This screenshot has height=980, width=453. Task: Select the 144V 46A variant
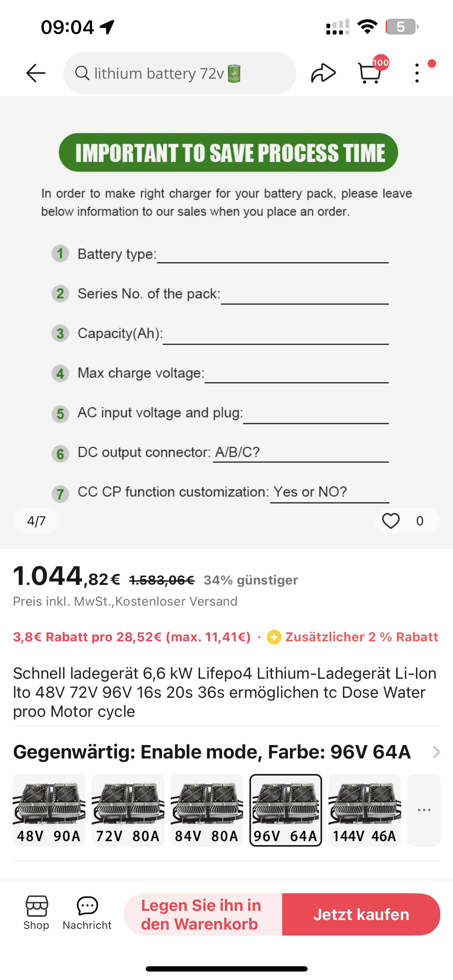364,810
